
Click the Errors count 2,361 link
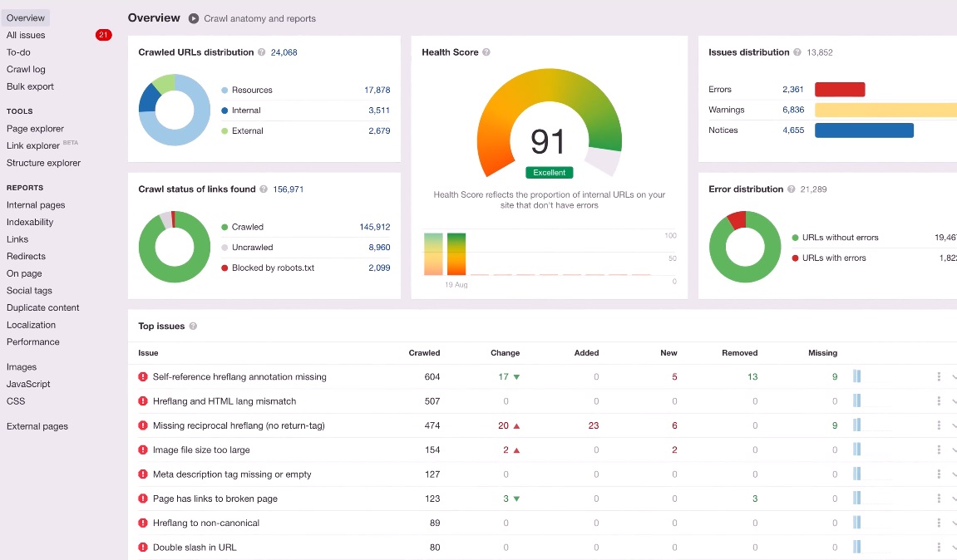[x=793, y=90]
